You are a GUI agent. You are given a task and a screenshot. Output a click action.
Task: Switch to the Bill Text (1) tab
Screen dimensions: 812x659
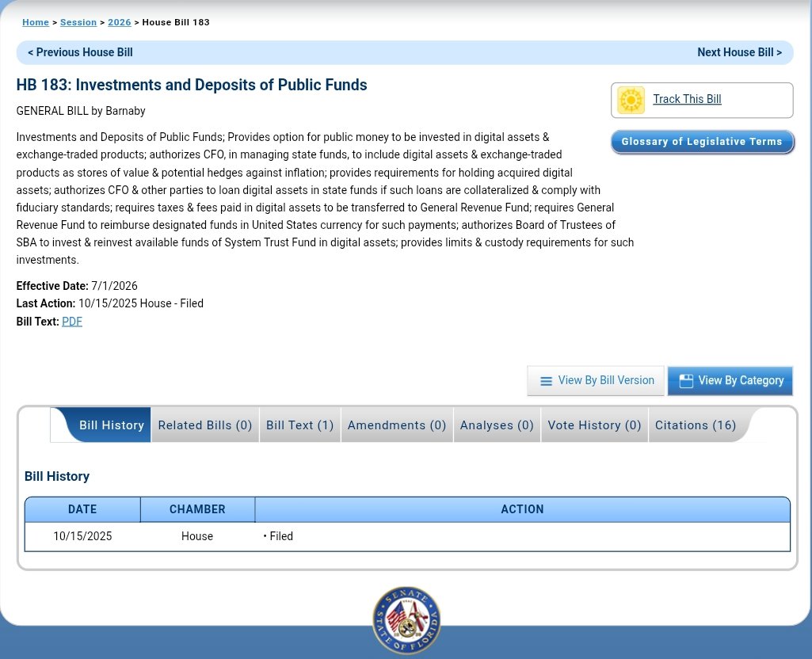coord(299,425)
